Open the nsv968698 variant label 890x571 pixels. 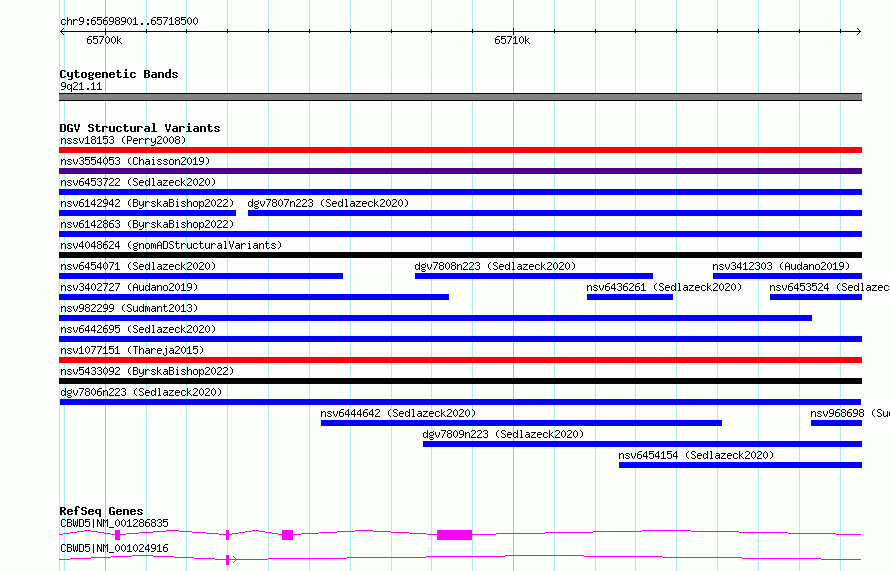pos(850,413)
